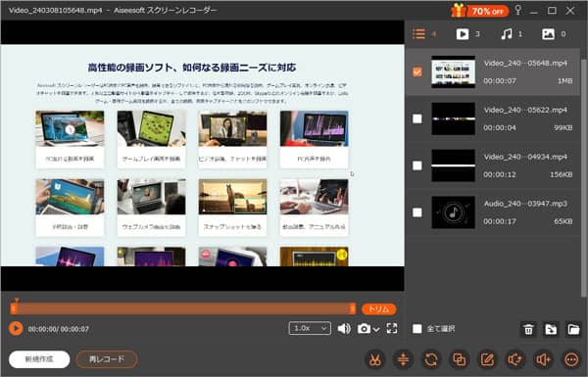Open the 70% OFF gift promotion
Screen dimensions: 588x377
pyautogui.click(x=479, y=11)
